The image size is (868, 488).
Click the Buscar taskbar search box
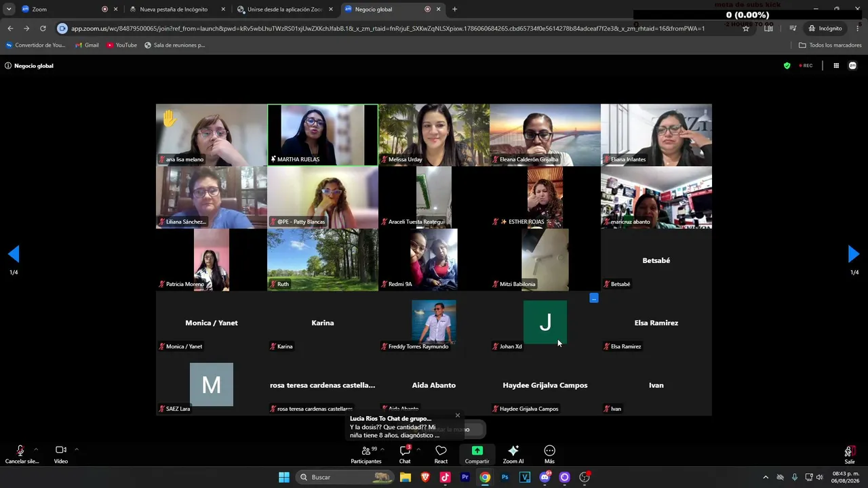pos(346,477)
